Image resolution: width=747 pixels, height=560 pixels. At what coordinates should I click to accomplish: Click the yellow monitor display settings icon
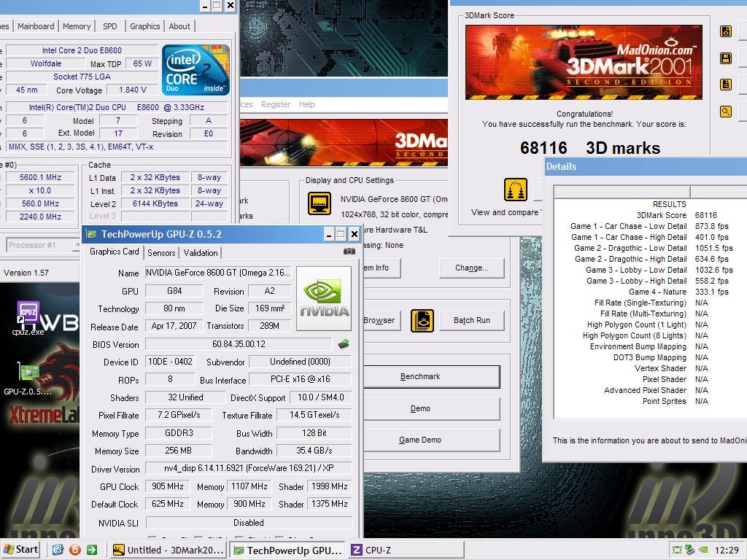click(320, 203)
